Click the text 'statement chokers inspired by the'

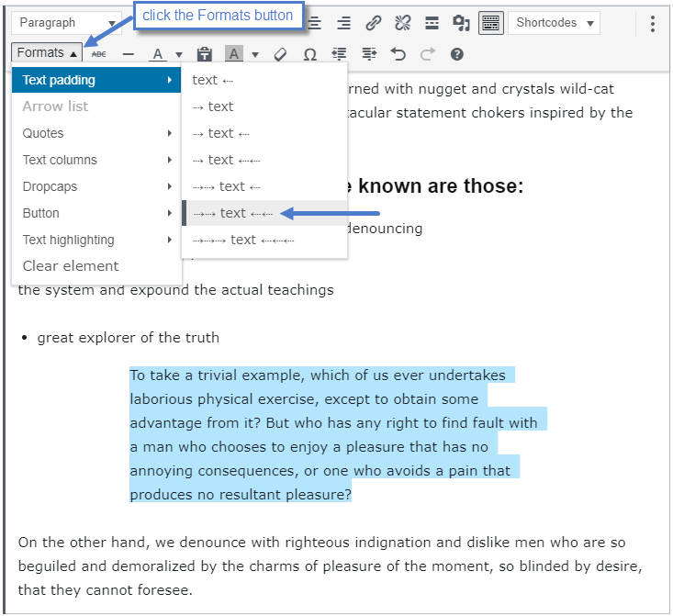click(x=514, y=113)
